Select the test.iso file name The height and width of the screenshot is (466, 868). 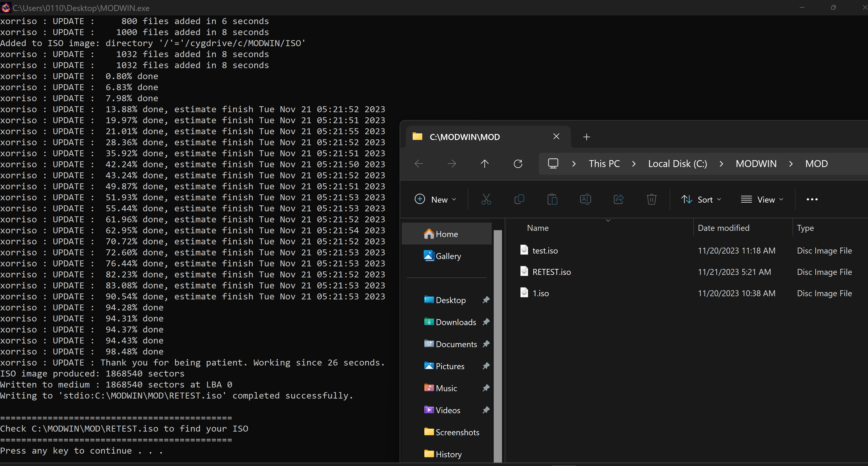(545, 251)
